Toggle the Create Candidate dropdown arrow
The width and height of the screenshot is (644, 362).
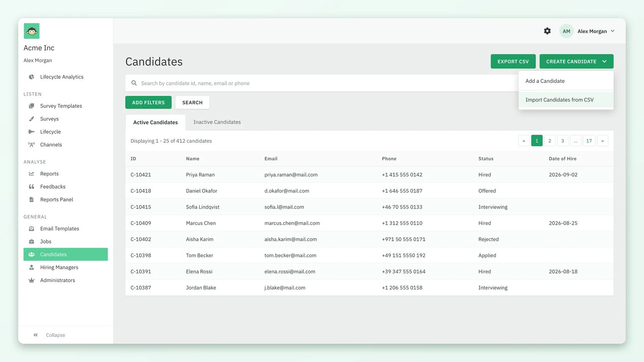(x=605, y=61)
